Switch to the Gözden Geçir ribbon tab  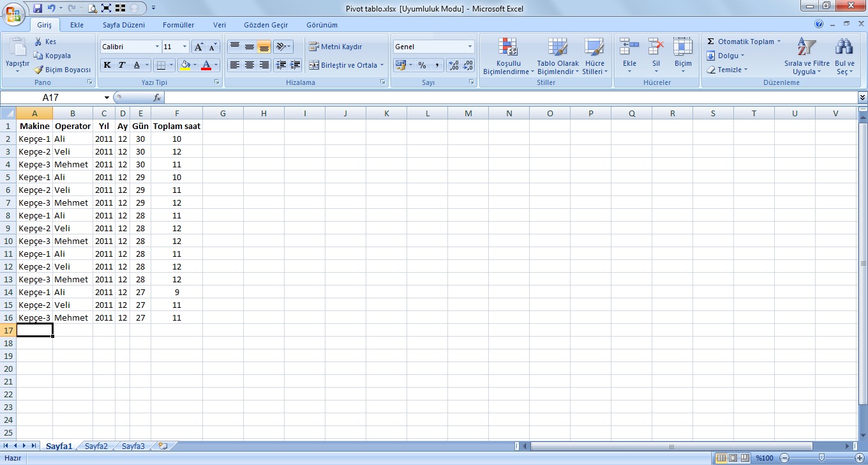pyautogui.click(x=266, y=25)
